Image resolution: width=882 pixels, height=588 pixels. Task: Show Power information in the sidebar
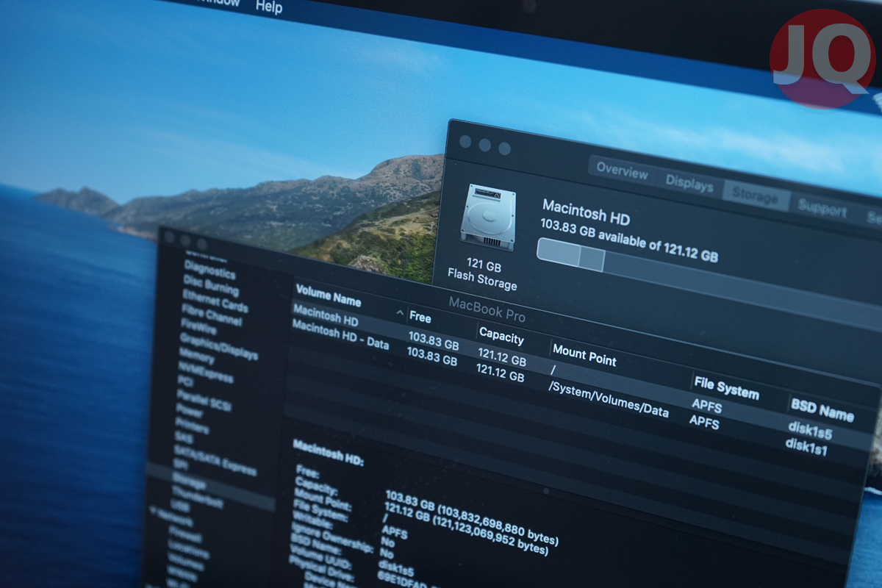[190, 413]
